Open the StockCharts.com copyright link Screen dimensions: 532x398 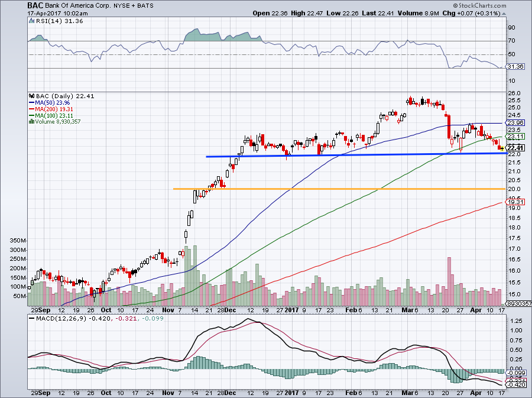[x=479, y=6]
